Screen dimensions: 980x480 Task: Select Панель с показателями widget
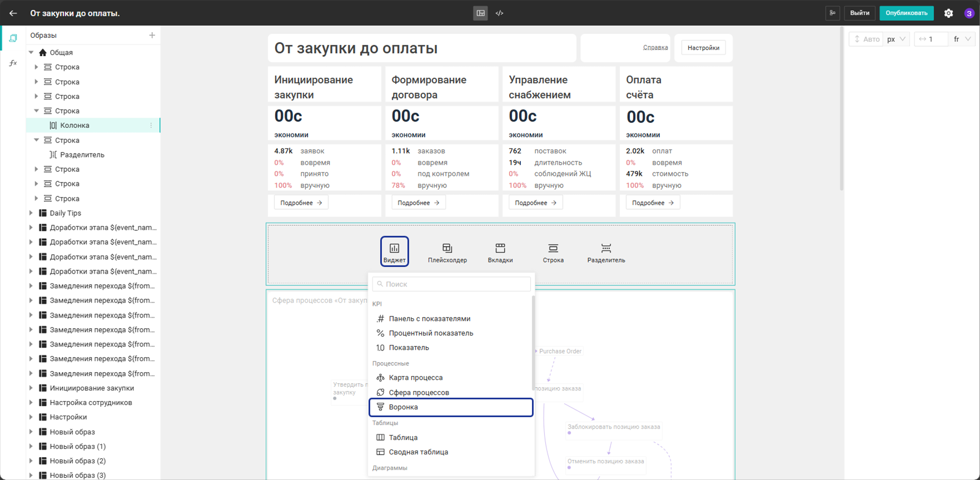coord(451,319)
